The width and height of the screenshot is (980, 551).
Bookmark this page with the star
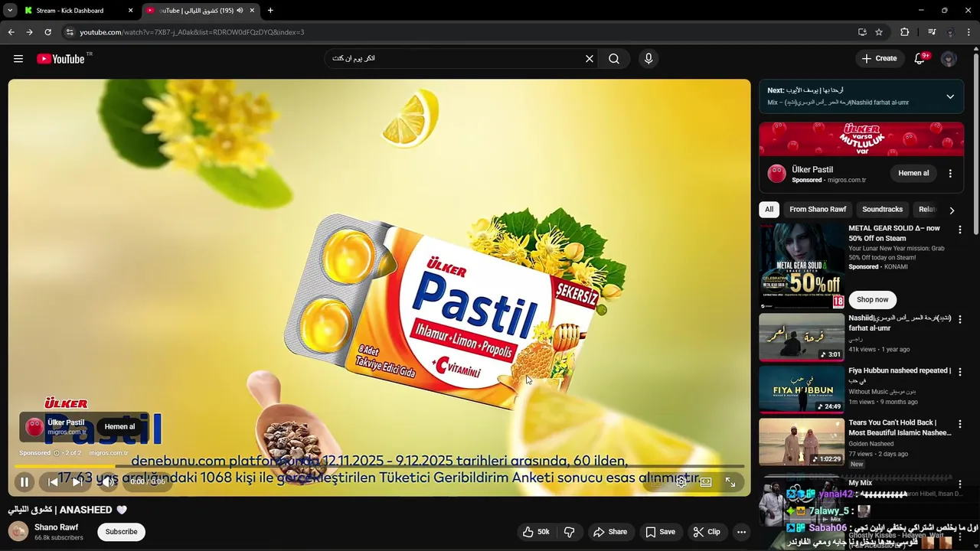tap(879, 32)
